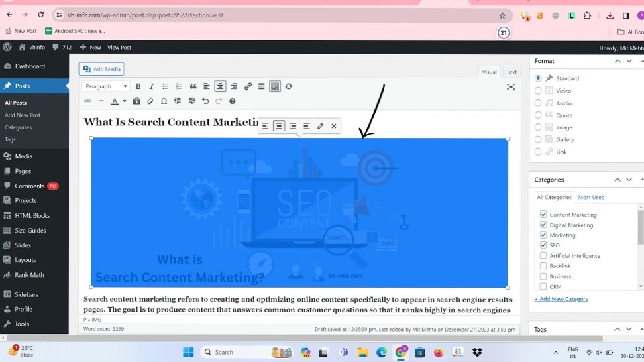Image resolution: width=644 pixels, height=362 pixels.
Task: Insert or edit link
Action: tap(248, 86)
